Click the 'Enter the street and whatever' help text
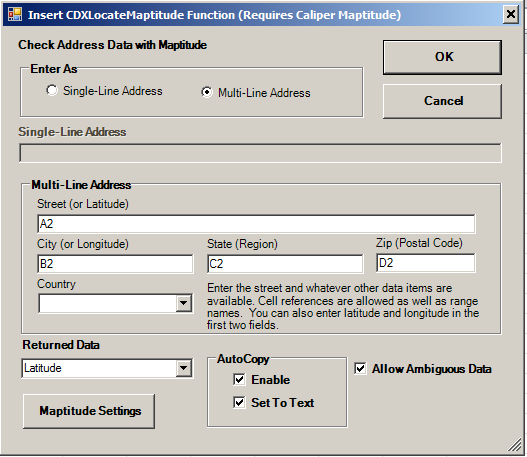This screenshot has height=457, width=527. tap(343, 306)
